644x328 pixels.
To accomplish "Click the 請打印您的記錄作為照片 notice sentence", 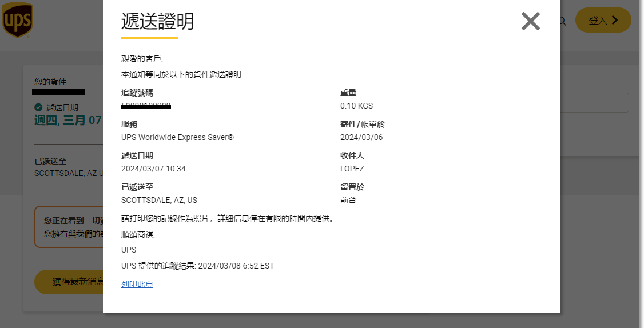I will pyautogui.click(x=229, y=219).
